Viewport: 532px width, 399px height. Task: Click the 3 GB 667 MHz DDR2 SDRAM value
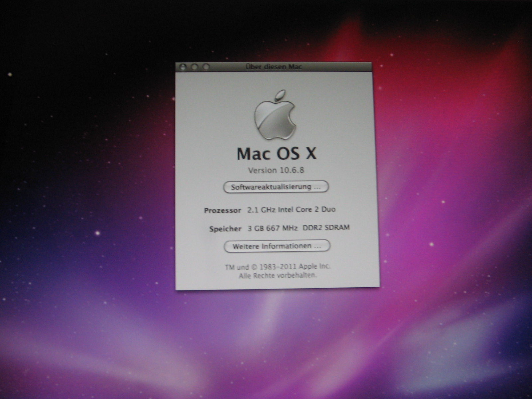click(299, 228)
